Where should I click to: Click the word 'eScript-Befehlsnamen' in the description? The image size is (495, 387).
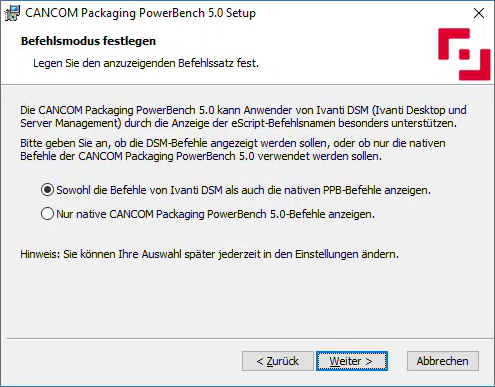(283, 123)
